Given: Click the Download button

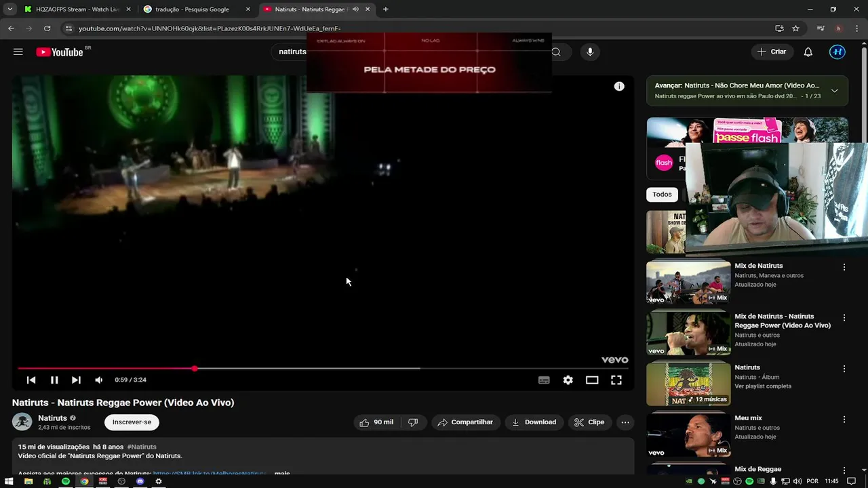Looking at the screenshot, I should tap(534, 422).
